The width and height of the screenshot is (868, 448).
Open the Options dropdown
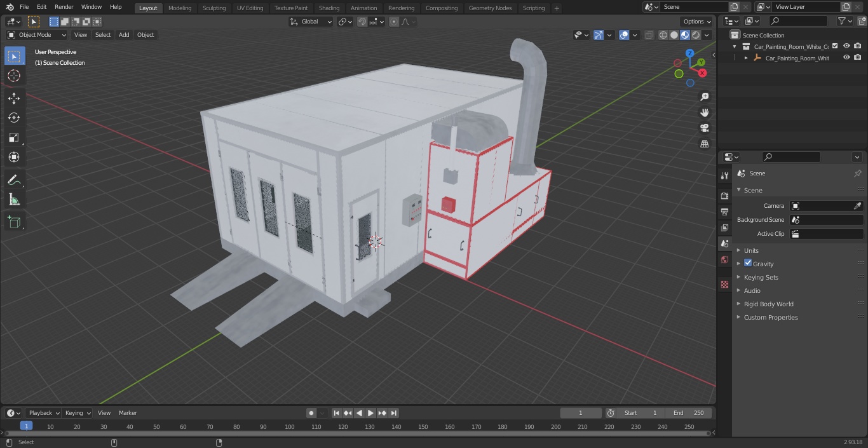click(x=697, y=22)
